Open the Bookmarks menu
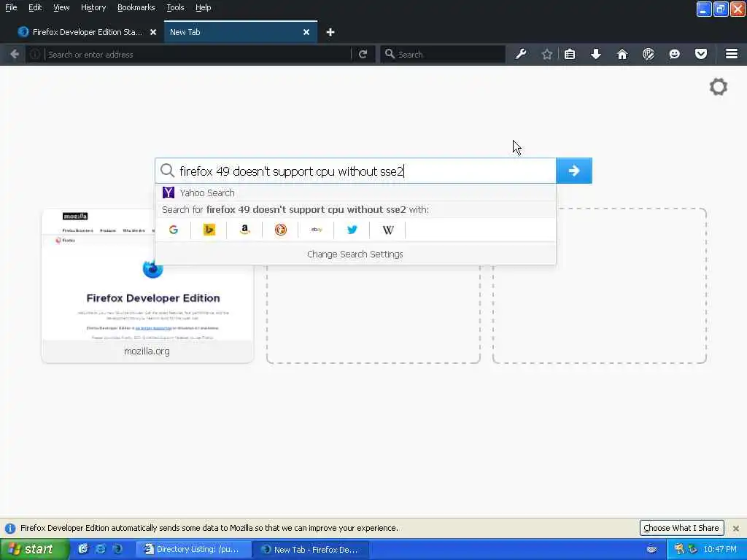Screen dimensions: 747x560 point(136,7)
